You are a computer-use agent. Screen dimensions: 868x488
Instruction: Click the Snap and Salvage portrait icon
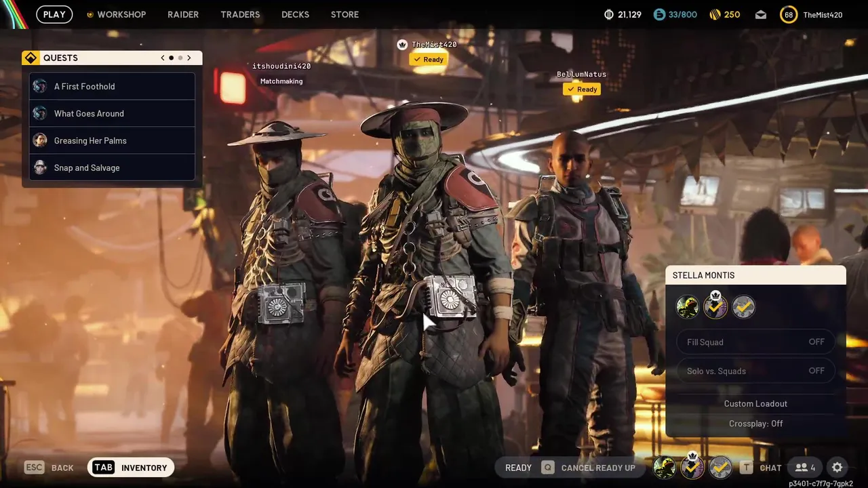pyautogui.click(x=40, y=167)
